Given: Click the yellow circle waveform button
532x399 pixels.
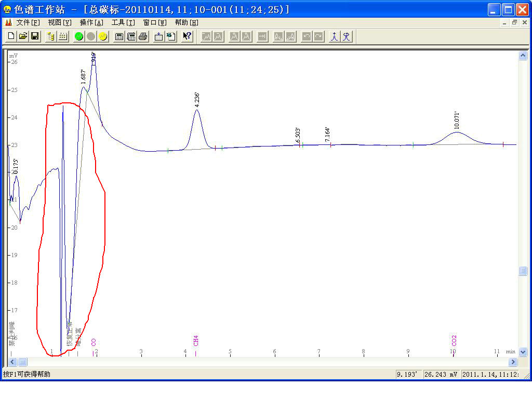Looking at the screenshot, I should tap(103, 36).
